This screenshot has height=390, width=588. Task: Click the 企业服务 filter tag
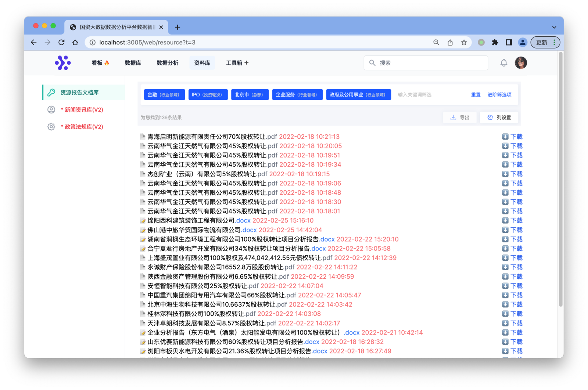(x=297, y=95)
